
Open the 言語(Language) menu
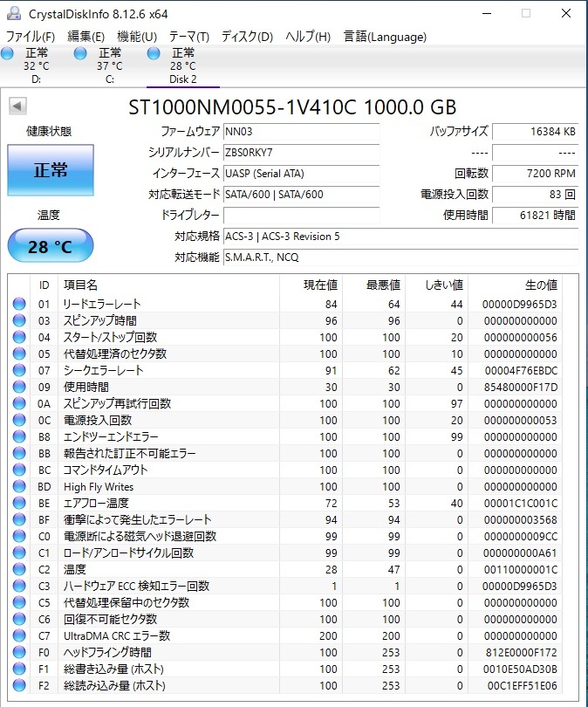385,37
